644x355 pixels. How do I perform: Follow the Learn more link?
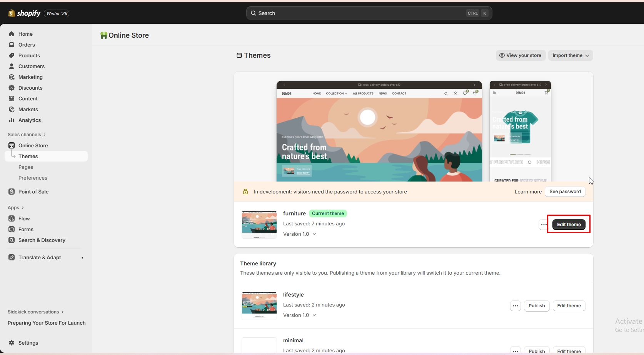tap(528, 192)
